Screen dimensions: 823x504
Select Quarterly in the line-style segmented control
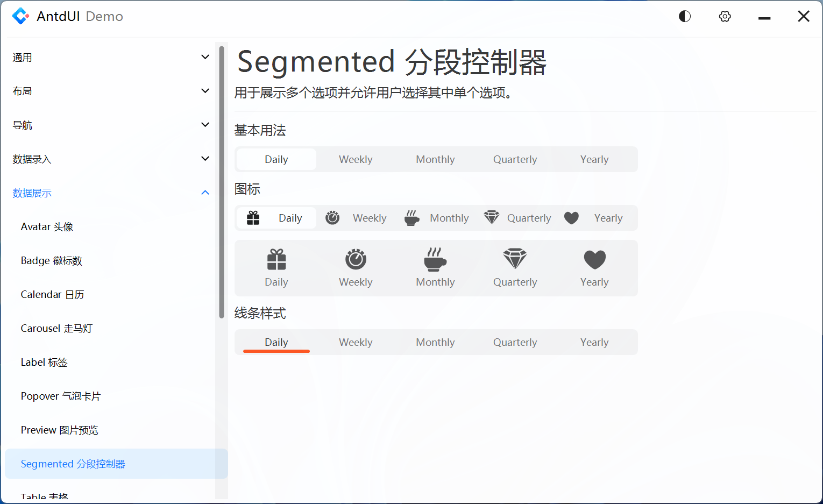[x=515, y=342]
